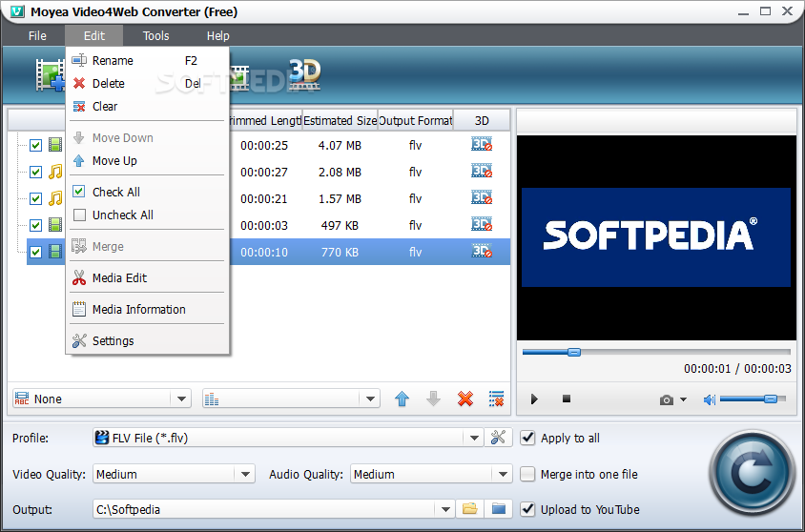Uncheck the checkbox for 1.57 MB row
Image resolution: width=805 pixels, height=532 pixels.
[x=35, y=198]
